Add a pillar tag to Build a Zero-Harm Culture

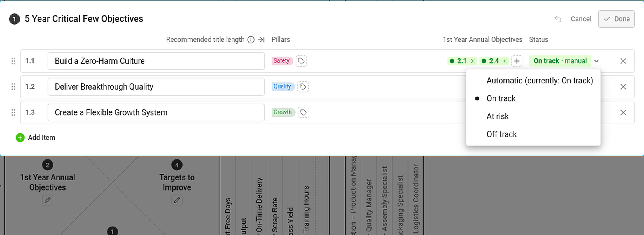click(301, 61)
